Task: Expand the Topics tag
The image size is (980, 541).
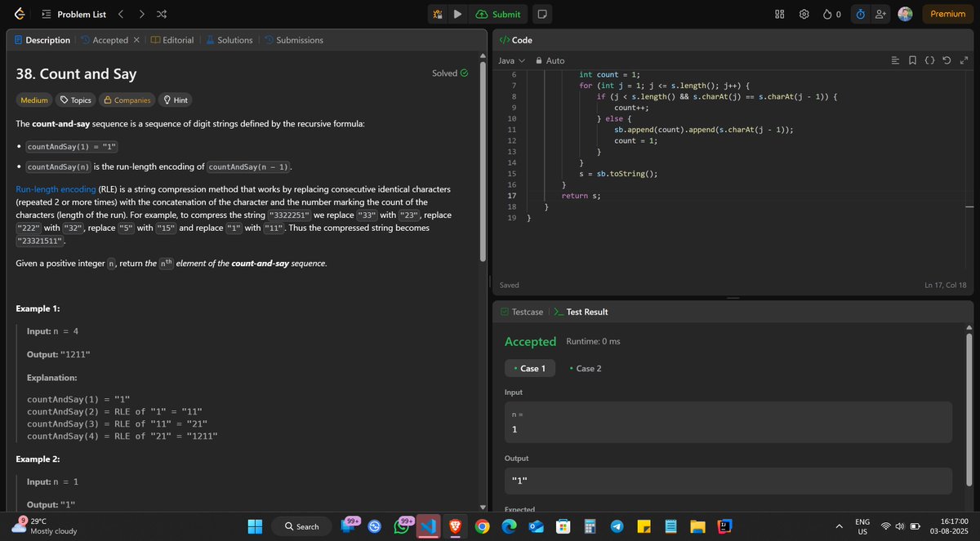Action: 76,100
